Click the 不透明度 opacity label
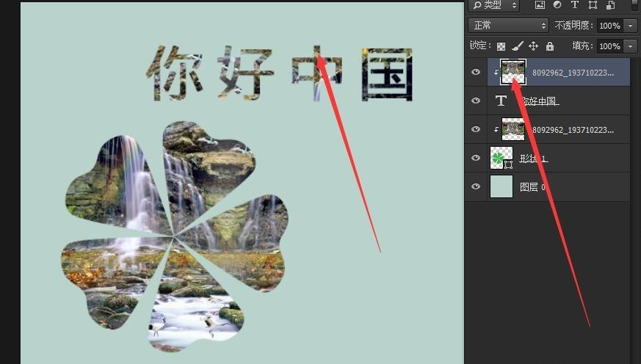The width and height of the screenshot is (641, 364). tap(573, 26)
